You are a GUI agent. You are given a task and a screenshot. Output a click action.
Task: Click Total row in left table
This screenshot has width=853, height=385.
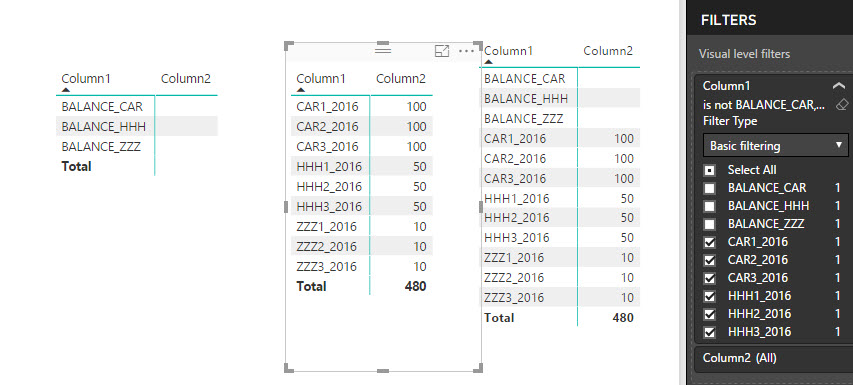137,166
